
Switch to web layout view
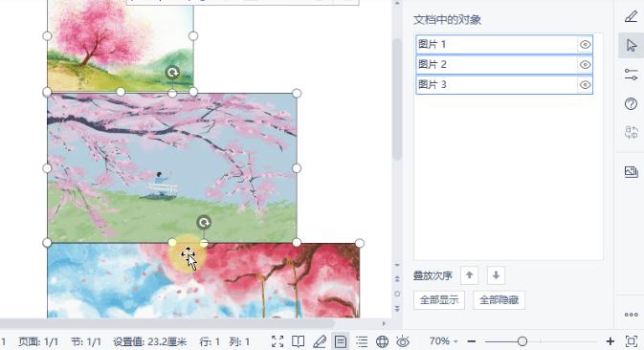(383, 341)
